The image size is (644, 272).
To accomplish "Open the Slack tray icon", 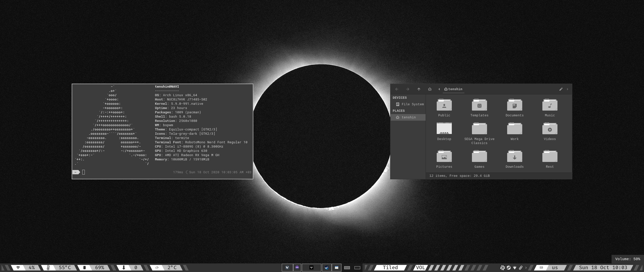I will click(502, 268).
